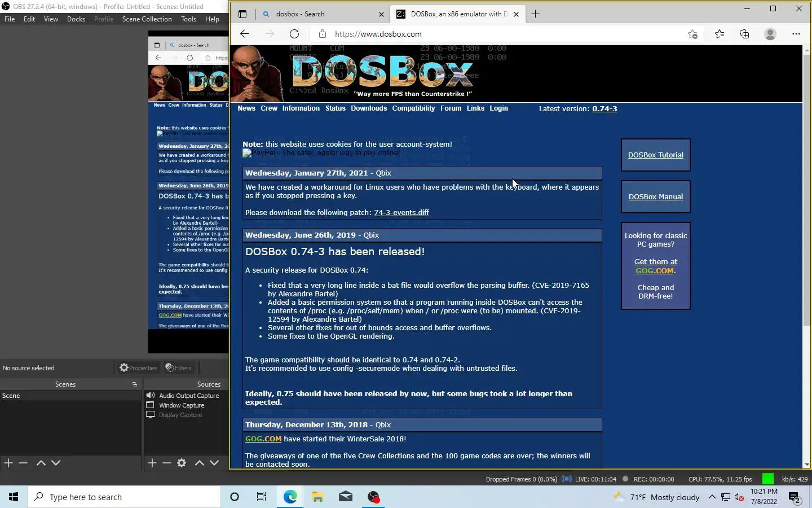Show hidden system tray icons
This screenshot has height=508, width=812.
click(712, 497)
